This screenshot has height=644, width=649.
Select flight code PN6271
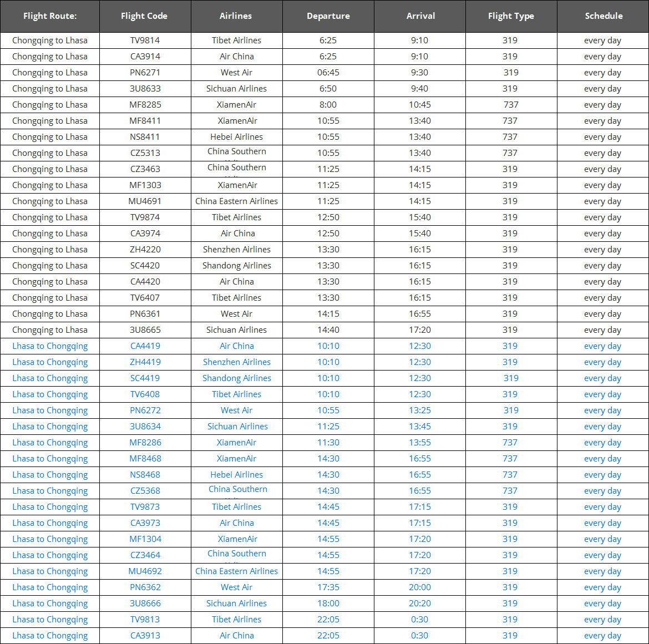145,73
